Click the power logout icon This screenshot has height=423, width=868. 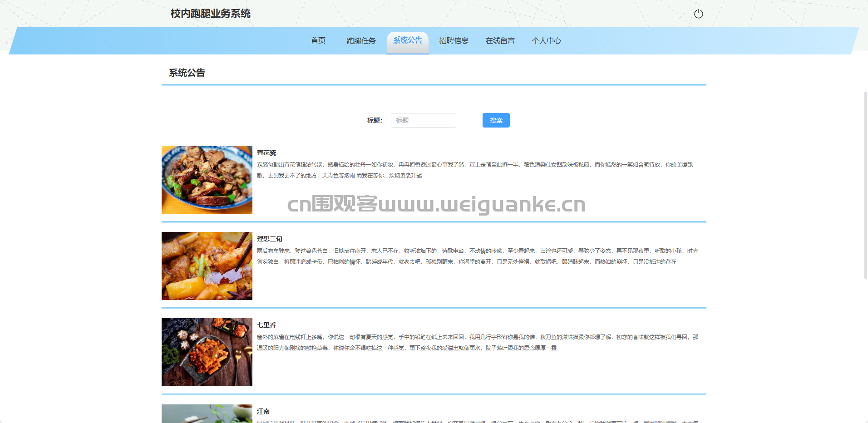(698, 14)
